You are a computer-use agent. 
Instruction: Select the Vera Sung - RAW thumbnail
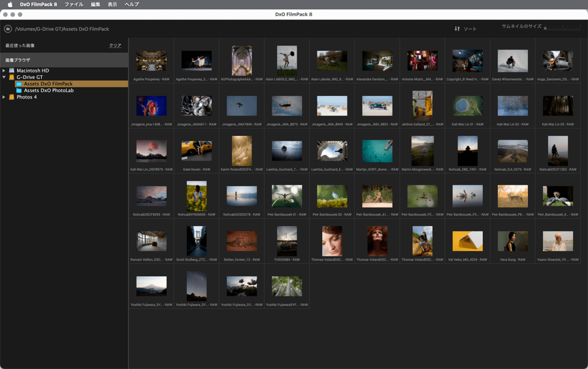click(512, 241)
